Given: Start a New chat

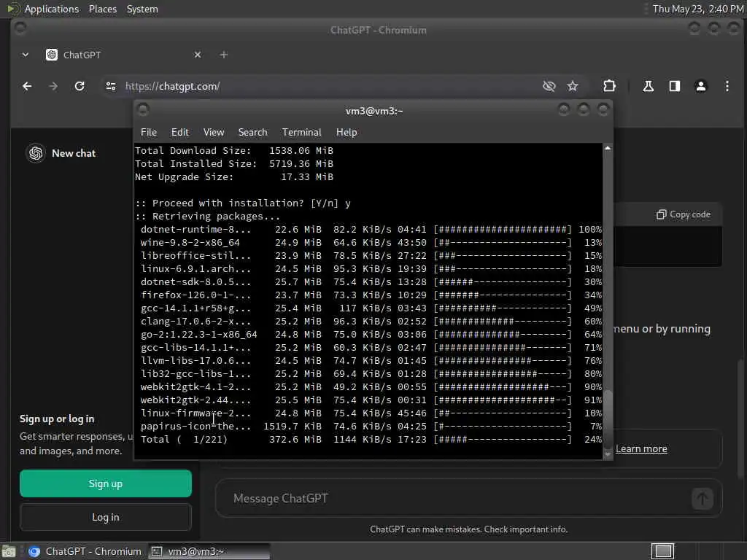Looking at the screenshot, I should (74, 153).
